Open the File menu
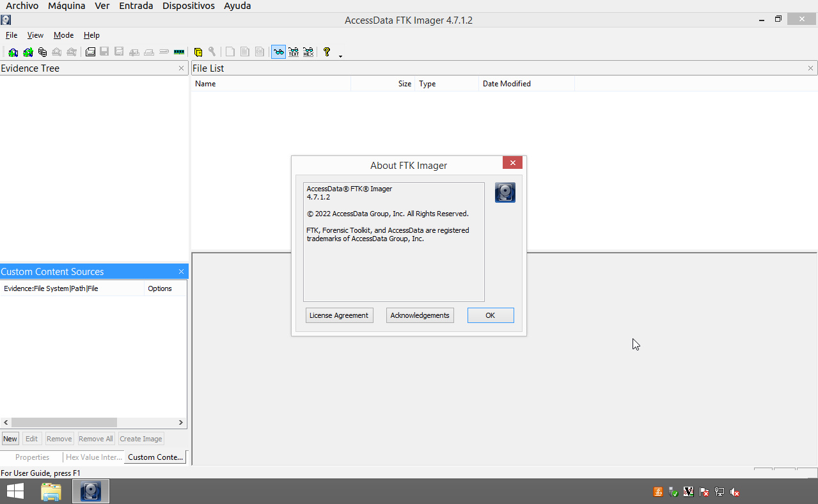 [12, 35]
